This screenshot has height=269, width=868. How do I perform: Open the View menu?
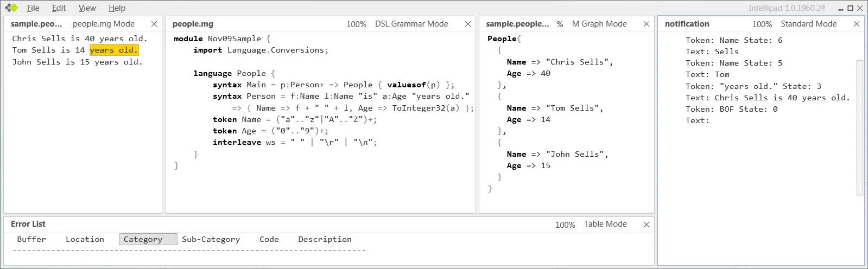tap(87, 8)
